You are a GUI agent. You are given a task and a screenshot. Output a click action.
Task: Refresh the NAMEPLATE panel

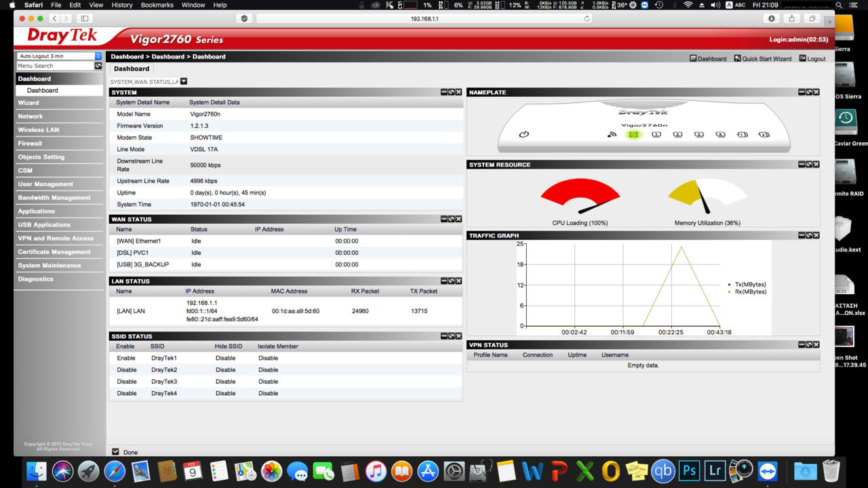pyautogui.click(x=809, y=92)
